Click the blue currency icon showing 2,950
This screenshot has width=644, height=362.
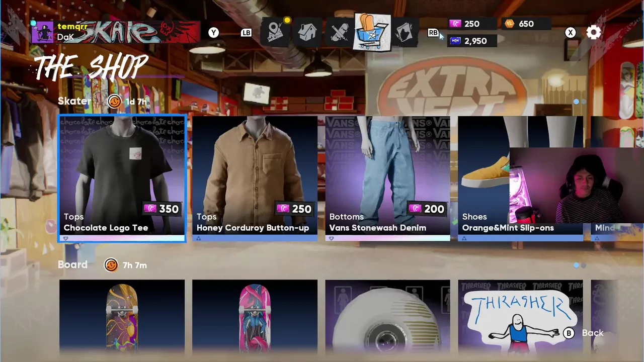455,41
